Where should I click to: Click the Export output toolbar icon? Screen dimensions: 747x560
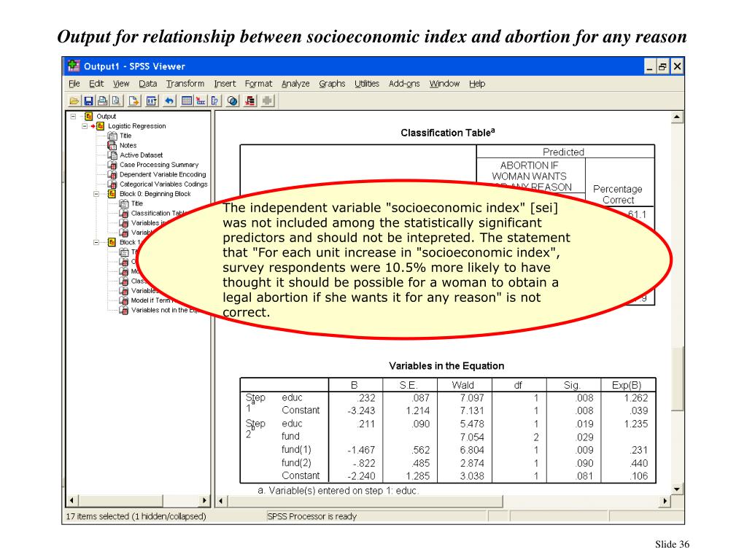pyautogui.click(x=134, y=101)
